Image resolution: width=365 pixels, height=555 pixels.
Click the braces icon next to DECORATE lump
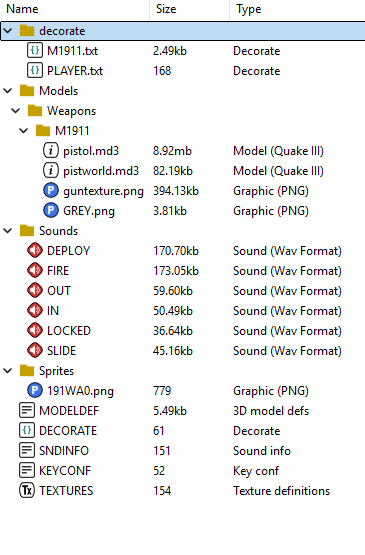[27, 431]
